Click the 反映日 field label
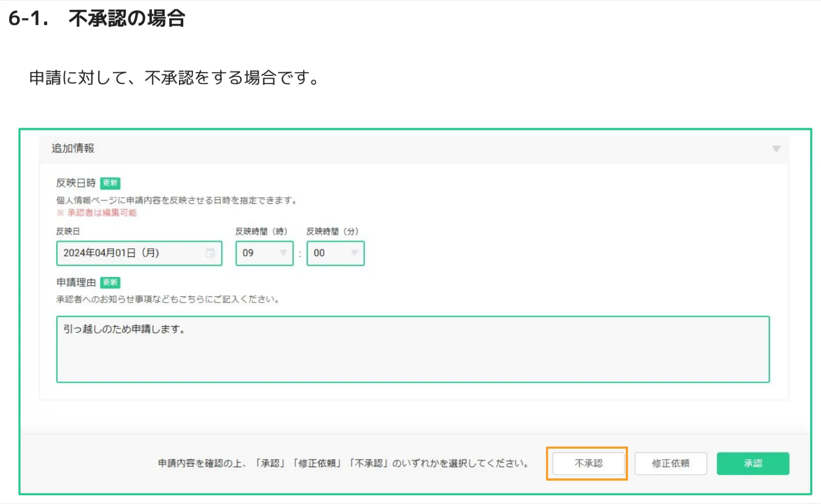This screenshot has width=821, height=504. [x=68, y=231]
